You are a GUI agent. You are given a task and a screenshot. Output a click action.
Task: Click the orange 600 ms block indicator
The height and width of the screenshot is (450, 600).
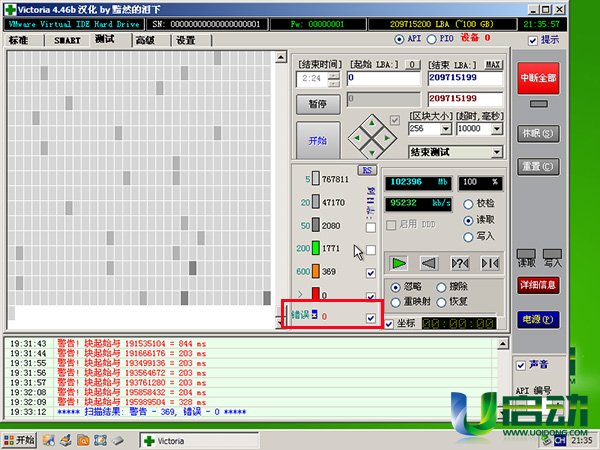click(x=316, y=271)
